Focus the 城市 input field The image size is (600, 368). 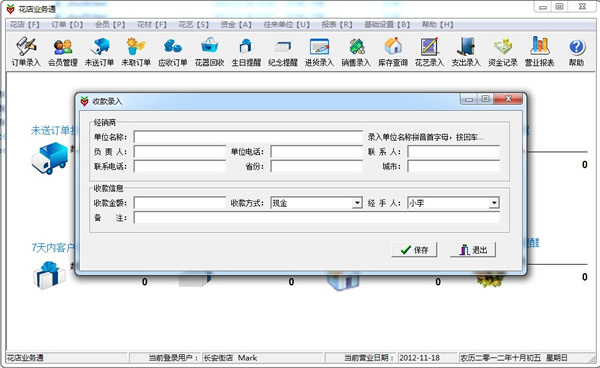tap(453, 166)
